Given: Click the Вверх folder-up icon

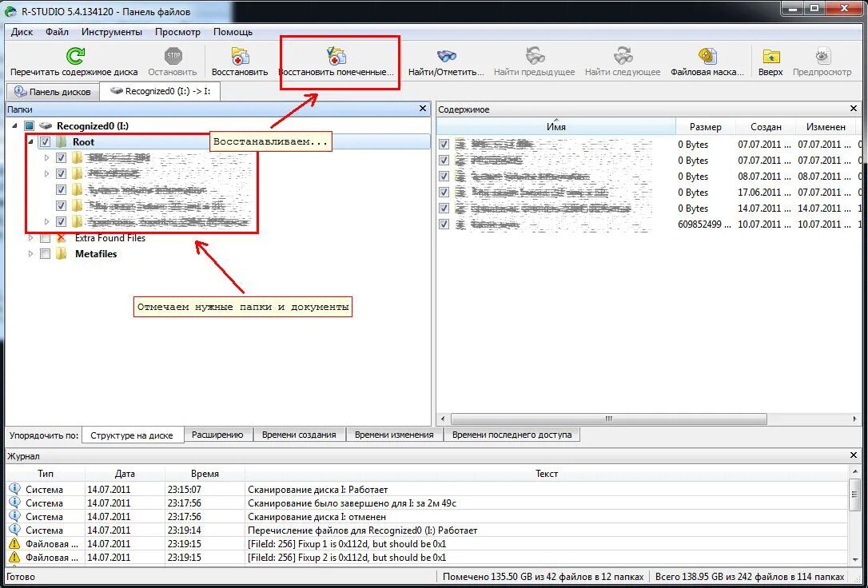Looking at the screenshot, I should (770, 56).
